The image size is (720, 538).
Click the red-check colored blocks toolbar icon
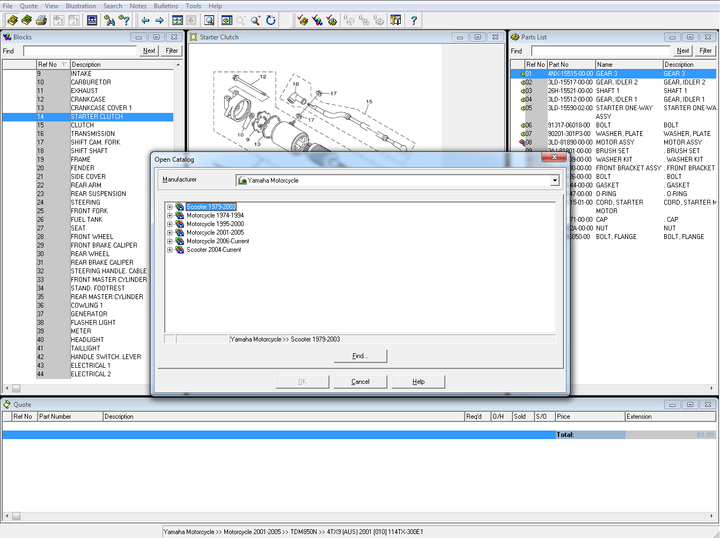[317, 20]
